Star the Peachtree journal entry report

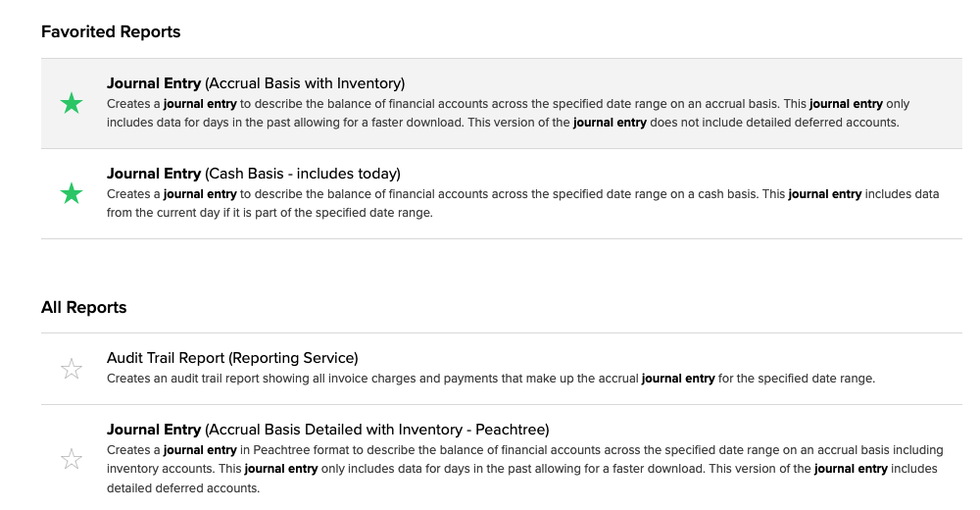click(x=72, y=458)
